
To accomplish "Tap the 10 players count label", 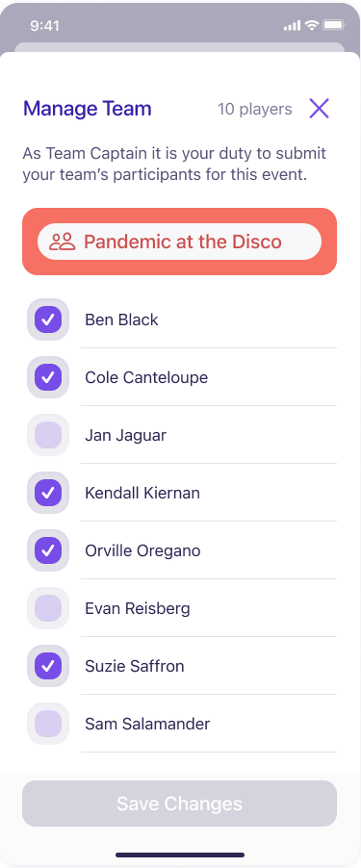I will [x=255, y=109].
